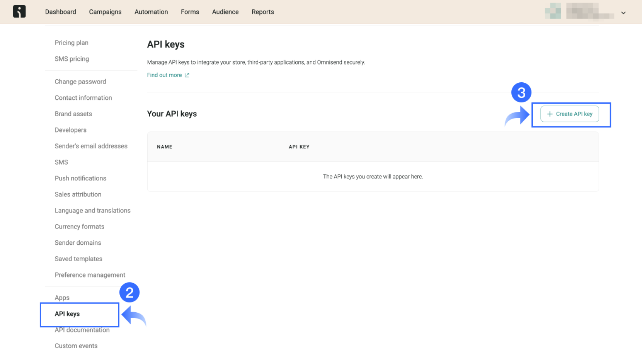Click the plus icon inside Create API key button
The height and width of the screenshot is (364, 642).
[550, 114]
